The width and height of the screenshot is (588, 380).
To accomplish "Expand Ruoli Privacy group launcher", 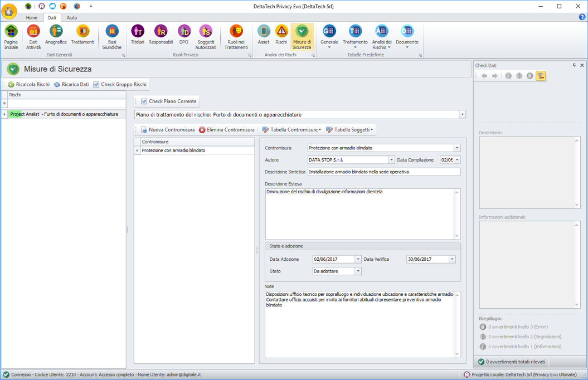I will point(250,56).
